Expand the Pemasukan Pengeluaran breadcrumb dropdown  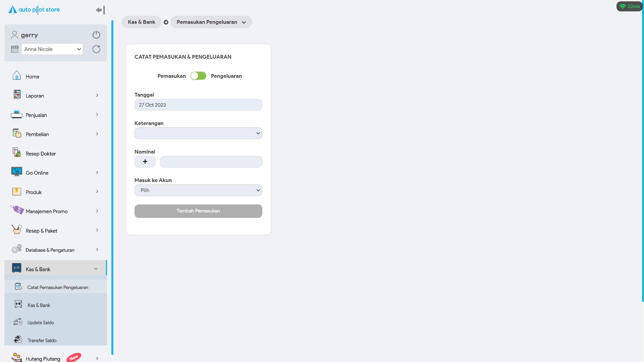(x=211, y=22)
